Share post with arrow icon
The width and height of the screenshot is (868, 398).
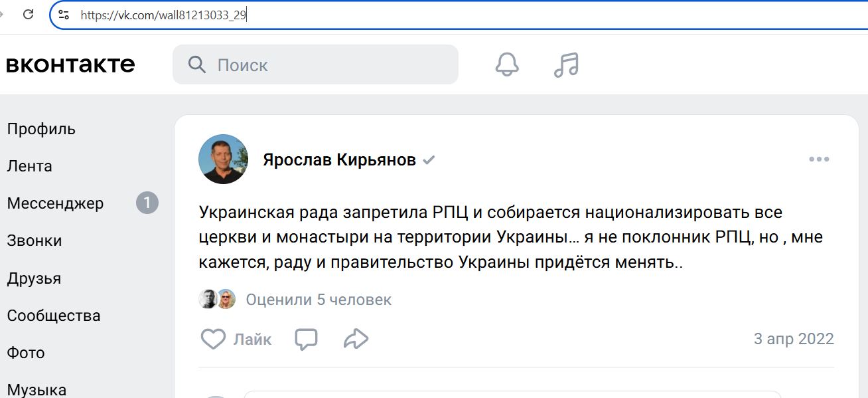click(356, 339)
